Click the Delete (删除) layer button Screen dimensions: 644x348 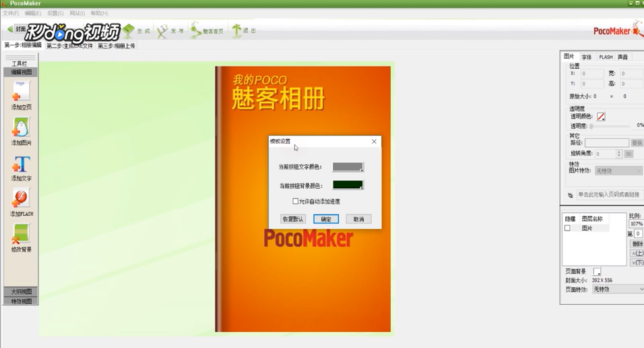[637, 244]
